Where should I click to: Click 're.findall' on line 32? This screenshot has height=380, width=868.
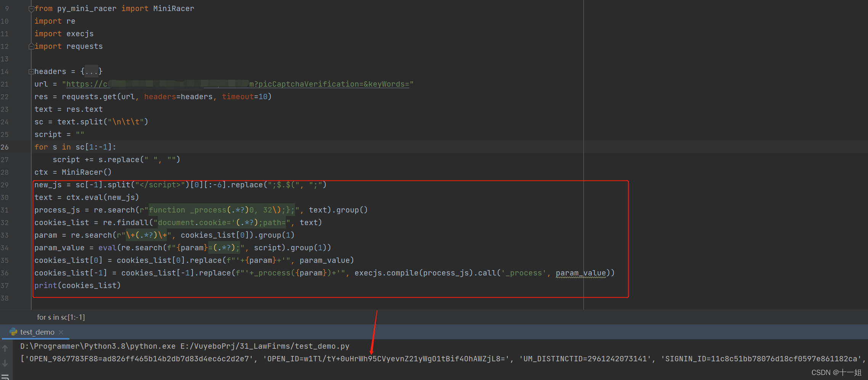126,222
